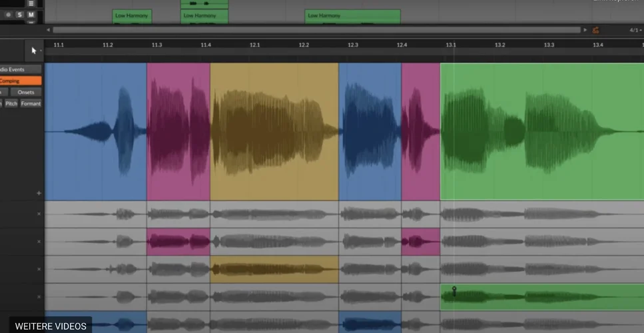Switch to Comping mode
This screenshot has height=333, width=644.
pyautogui.click(x=20, y=81)
